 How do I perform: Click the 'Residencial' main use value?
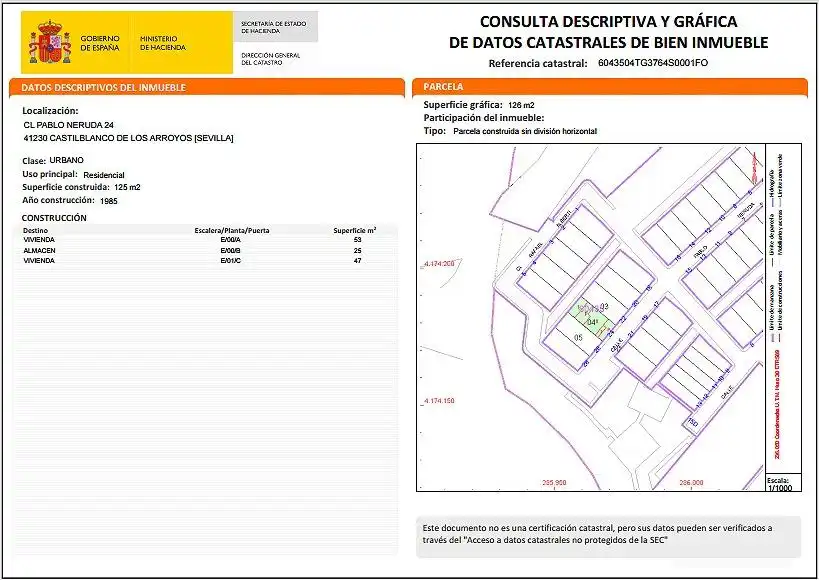(104, 175)
